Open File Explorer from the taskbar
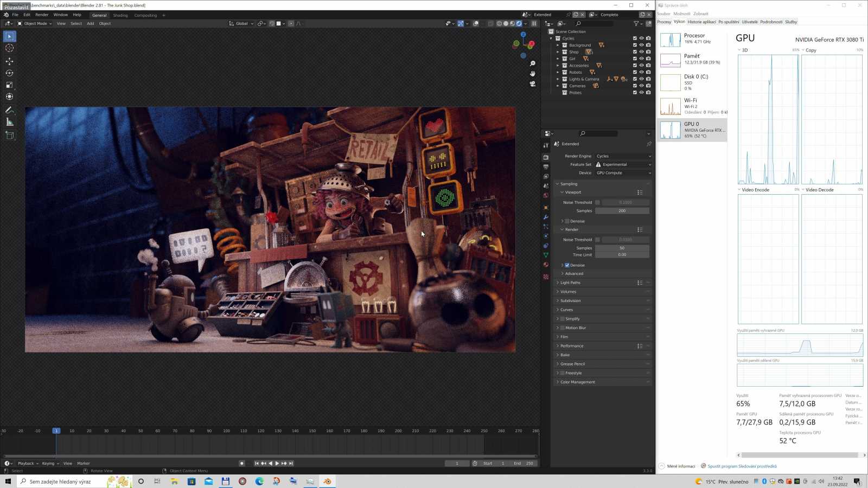 pos(174,481)
